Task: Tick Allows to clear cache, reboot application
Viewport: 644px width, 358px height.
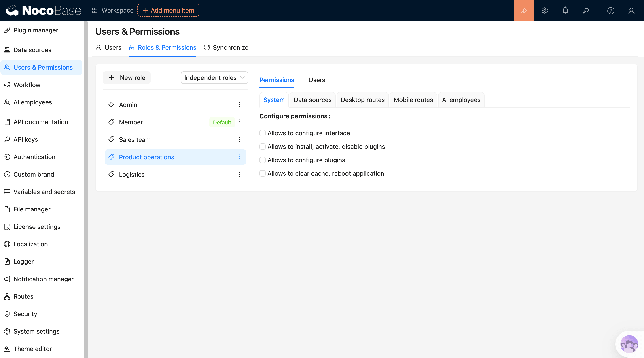Action: click(262, 173)
